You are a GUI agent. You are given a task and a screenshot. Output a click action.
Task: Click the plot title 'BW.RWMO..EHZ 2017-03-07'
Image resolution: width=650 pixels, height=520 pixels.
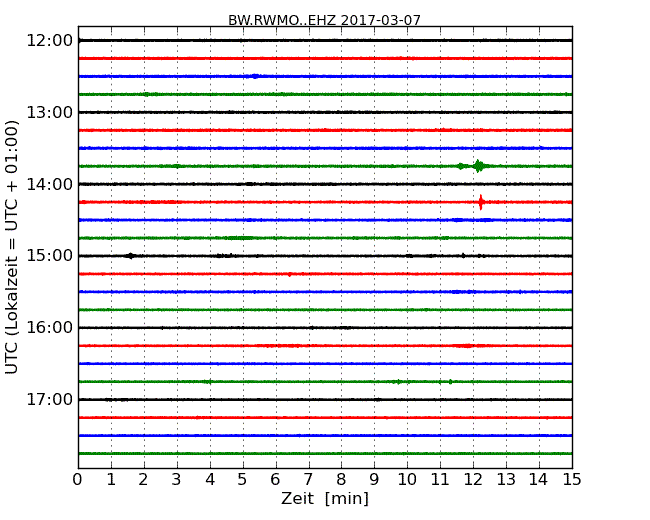325,20
